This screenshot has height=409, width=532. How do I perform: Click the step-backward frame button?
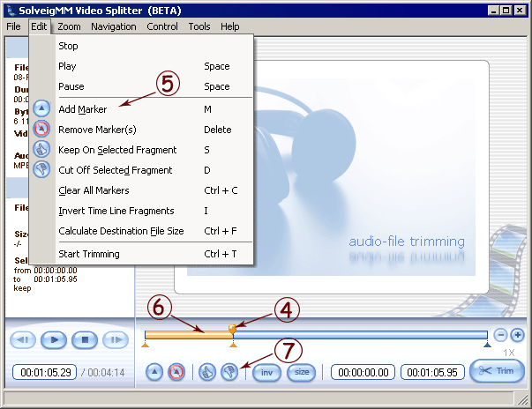pos(23,340)
